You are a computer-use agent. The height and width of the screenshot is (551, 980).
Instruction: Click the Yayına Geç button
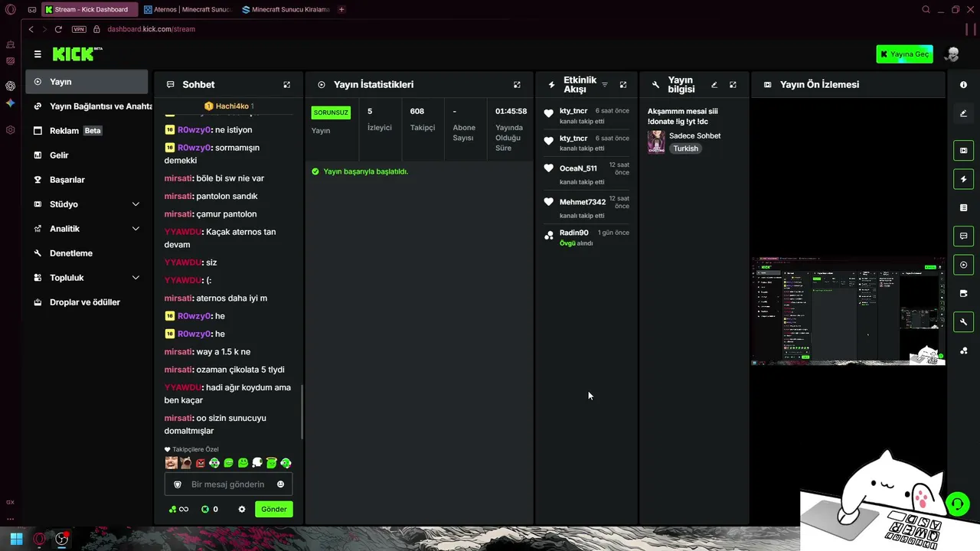(x=904, y=54)
